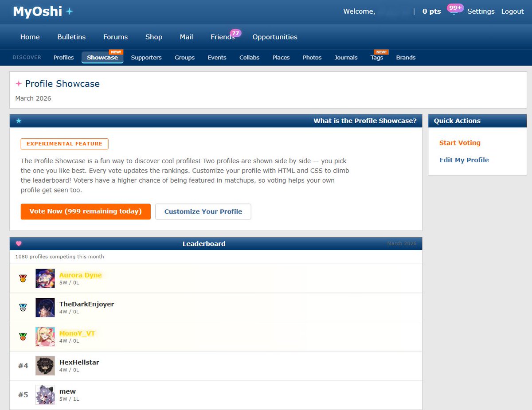The width and height of the screenshot is (532, 410).
Task: Switch to the Groups tab
Action: click(184, 58)
